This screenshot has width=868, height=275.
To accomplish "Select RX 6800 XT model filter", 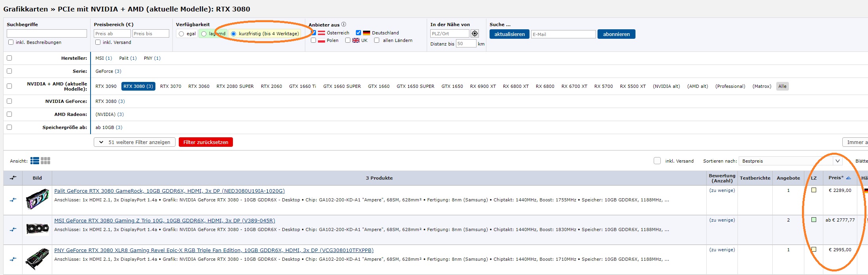I will coord(516,86).
